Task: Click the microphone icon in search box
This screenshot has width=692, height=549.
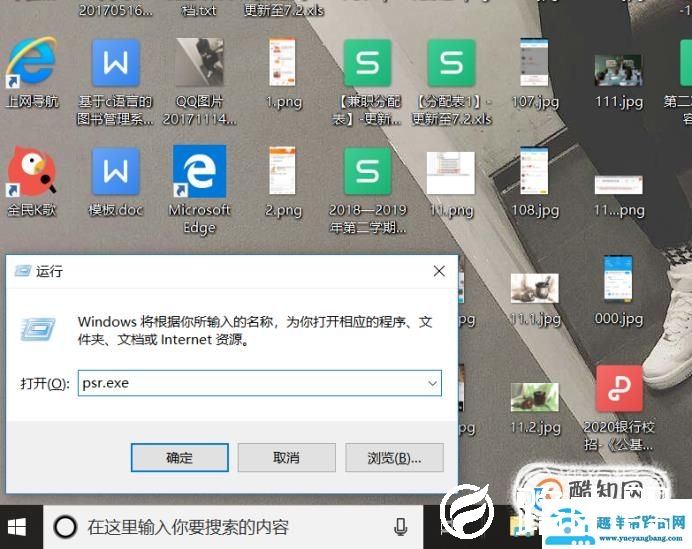Action: [x=401, y=527]
